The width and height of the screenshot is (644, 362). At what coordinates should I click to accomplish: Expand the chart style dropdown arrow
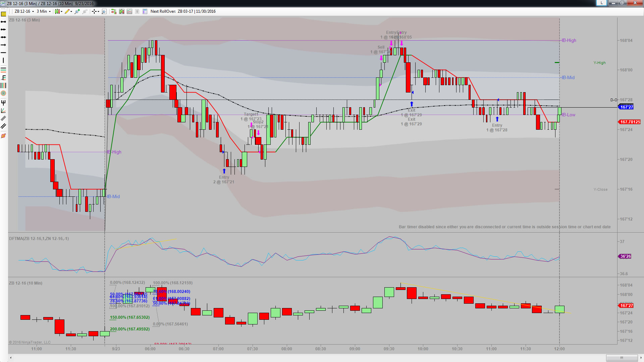pos(62,11)
